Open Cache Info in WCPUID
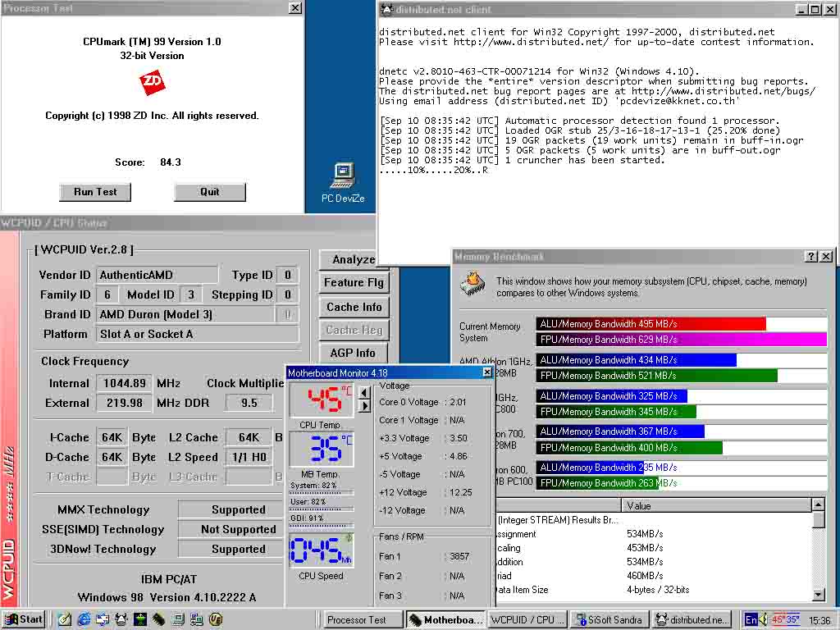Screen dimensions: 840x630 (354, 307)
